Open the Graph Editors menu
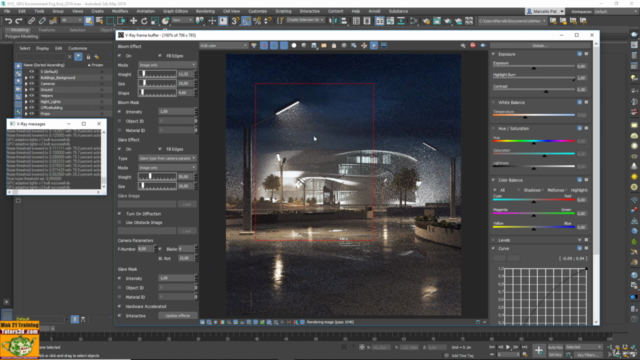This screenshot has width=640, height=360. [175, 11]
